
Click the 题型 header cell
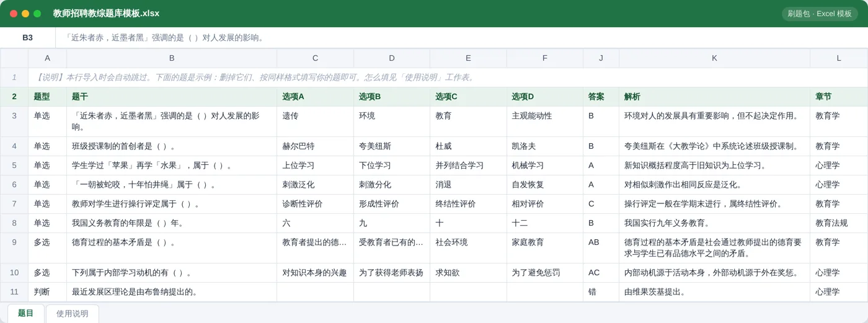pyautogui.click(x=47, y=97)
